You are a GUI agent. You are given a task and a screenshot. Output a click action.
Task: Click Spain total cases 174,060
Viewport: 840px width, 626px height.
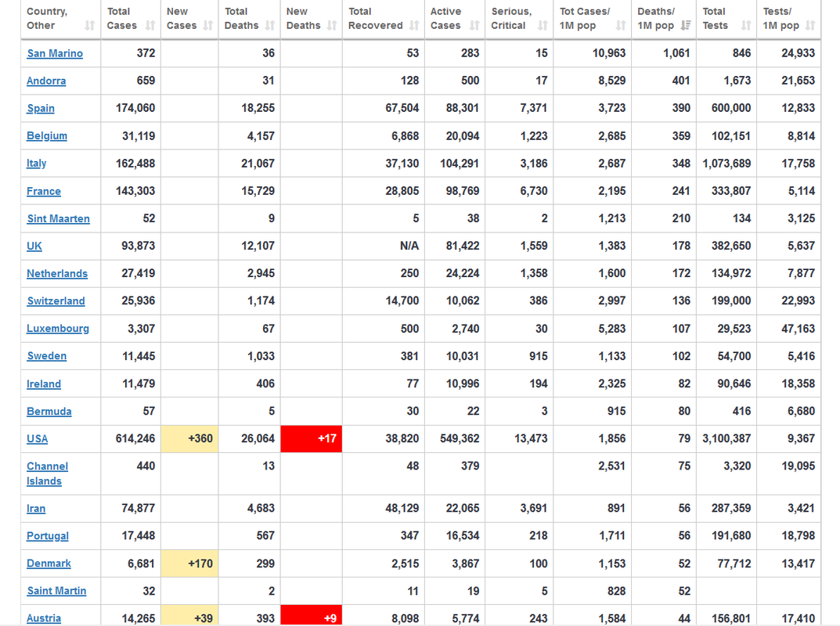point(135,108)
